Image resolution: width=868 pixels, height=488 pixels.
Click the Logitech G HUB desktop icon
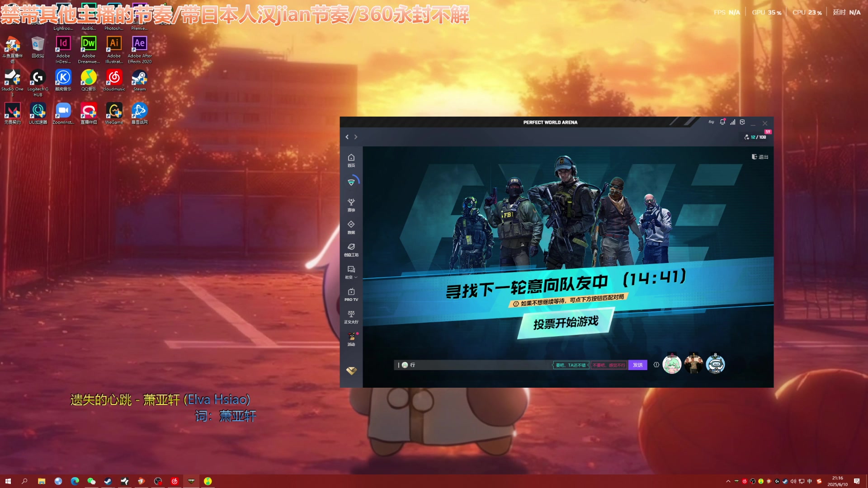(38, 83)
